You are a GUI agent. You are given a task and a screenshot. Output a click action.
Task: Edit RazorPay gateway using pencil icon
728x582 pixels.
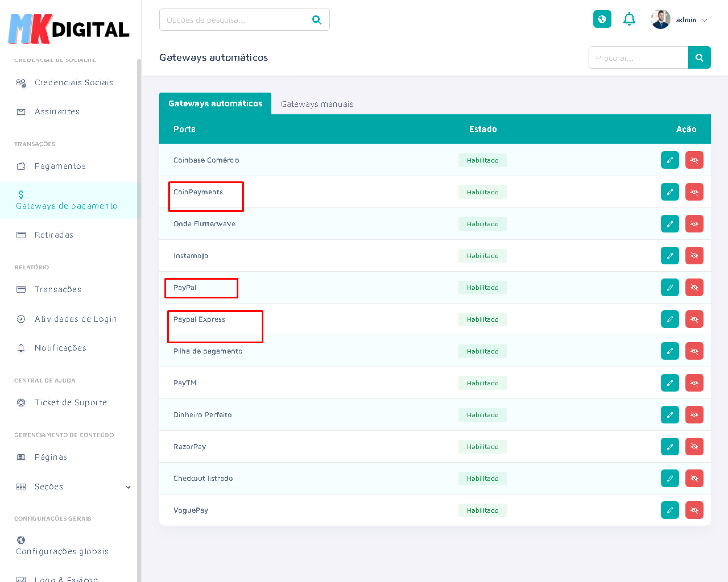(670, 447)
